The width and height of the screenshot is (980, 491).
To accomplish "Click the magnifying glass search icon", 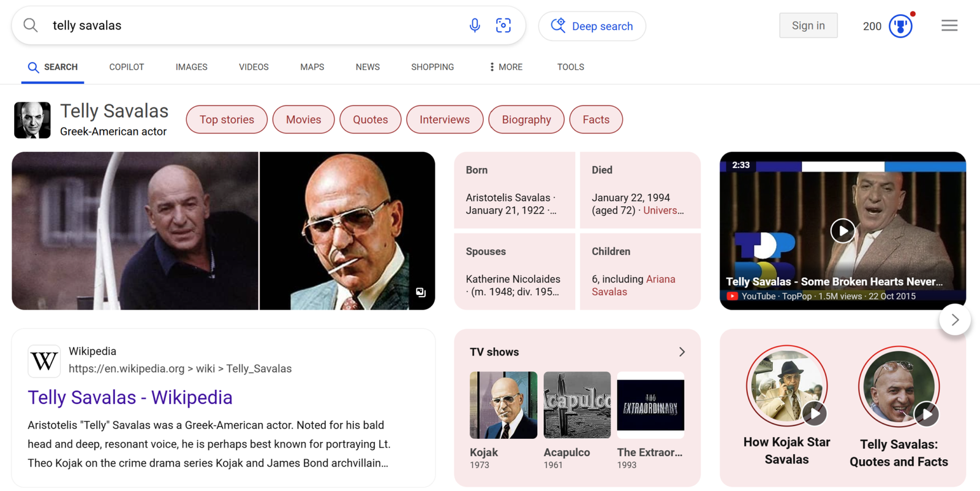I will (x=31, y=26).
